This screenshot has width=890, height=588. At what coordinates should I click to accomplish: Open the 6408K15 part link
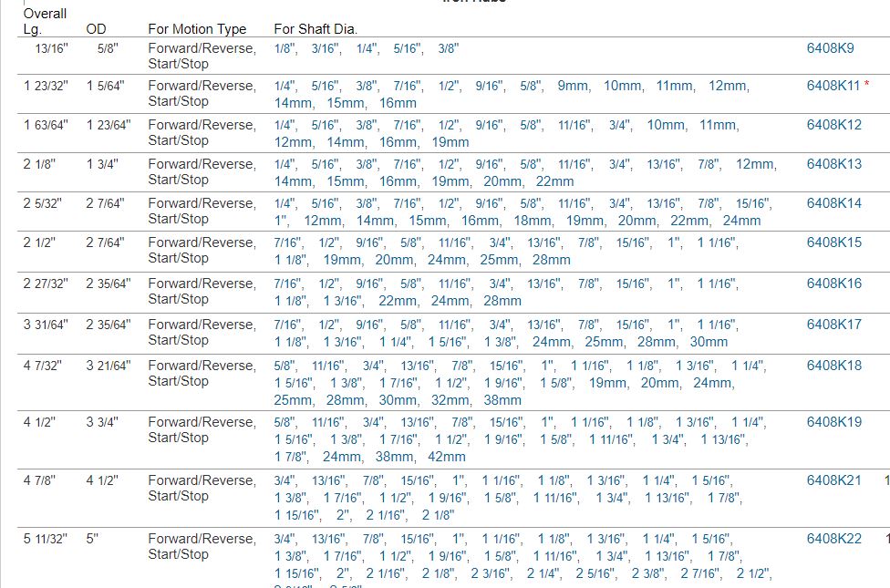(833, 242)
